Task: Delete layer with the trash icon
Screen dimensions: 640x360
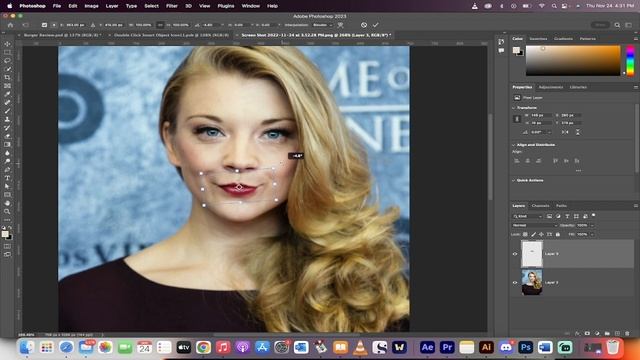Action: (627, 333)
